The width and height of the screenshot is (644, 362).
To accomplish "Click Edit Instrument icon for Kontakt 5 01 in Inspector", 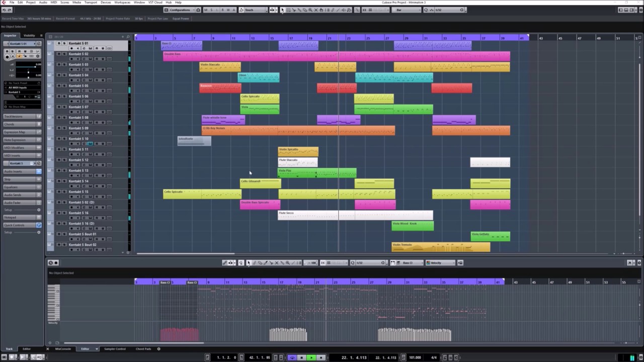I will (39, 44).
